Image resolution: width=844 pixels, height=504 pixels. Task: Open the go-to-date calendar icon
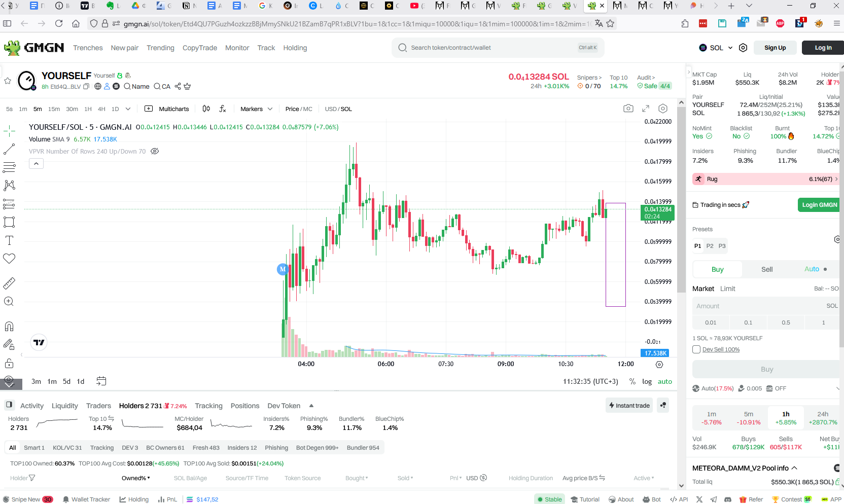click(101, 381)
